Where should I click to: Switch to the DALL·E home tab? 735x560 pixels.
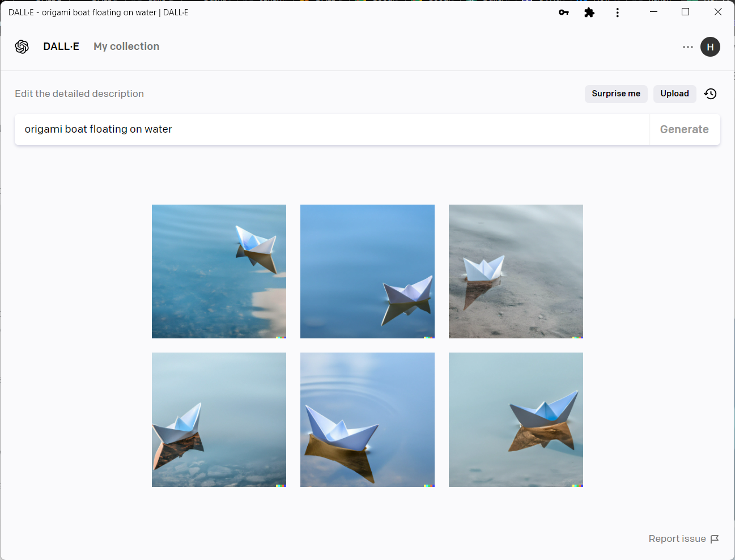tap(61, 46)
